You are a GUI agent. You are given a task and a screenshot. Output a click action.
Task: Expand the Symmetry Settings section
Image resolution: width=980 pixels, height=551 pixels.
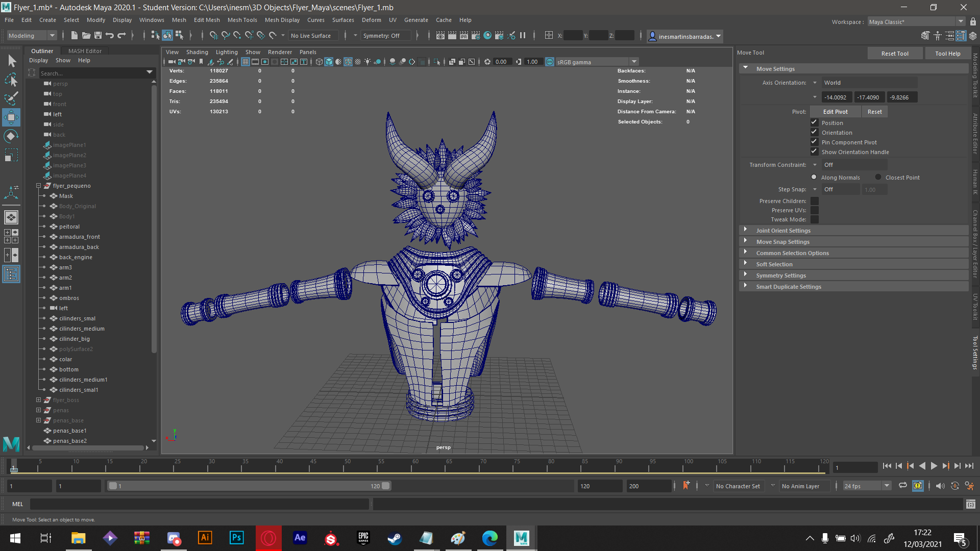point(746,275)
